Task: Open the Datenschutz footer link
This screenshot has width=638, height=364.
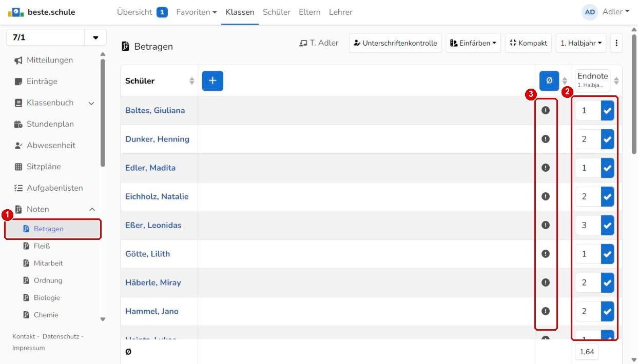Action: [61, 336]
